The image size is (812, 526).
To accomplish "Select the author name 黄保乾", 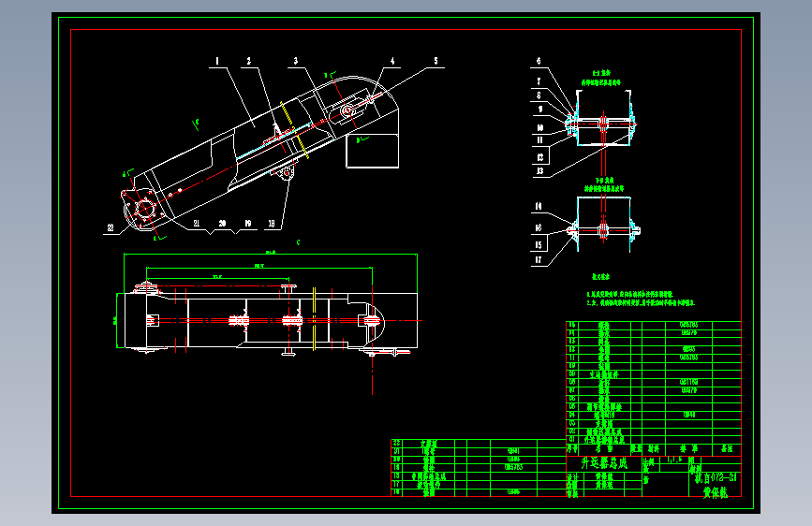I will [x=716, y=492].
